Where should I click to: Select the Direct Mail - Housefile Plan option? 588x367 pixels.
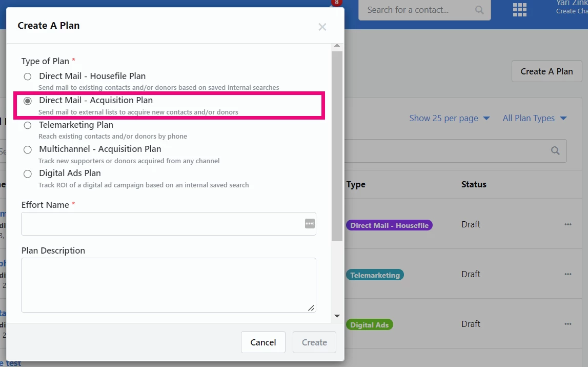pos(27,76)
